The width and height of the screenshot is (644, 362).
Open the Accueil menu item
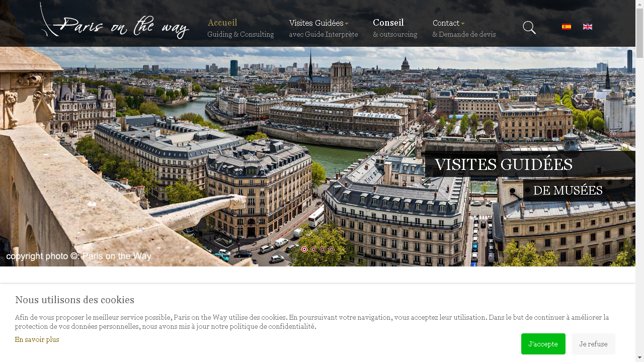[240, 28]
